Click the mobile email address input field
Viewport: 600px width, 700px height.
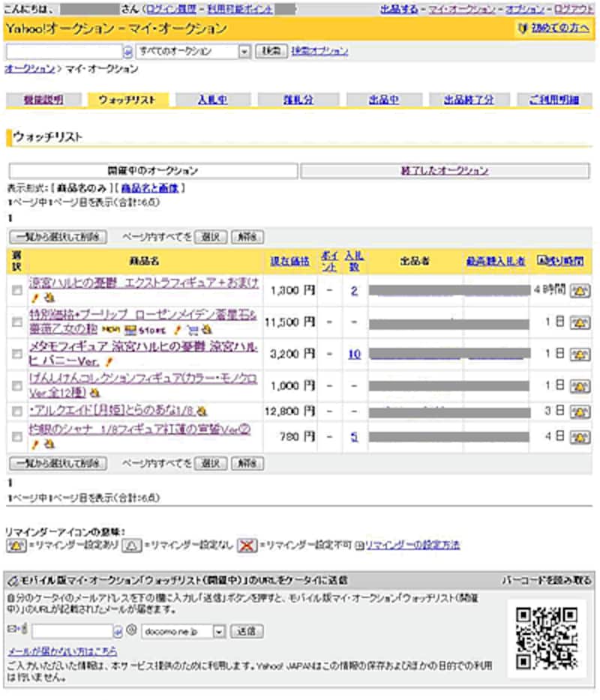[x=72, y=631]
